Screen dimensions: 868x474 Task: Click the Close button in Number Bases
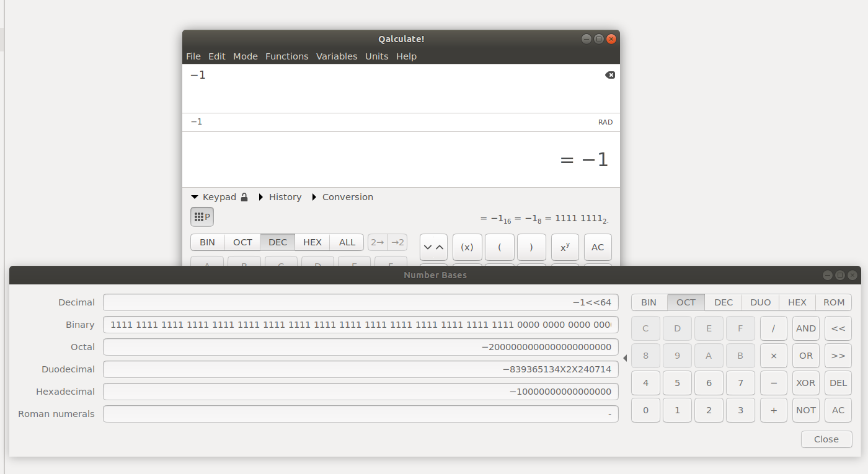coord(826,439)
